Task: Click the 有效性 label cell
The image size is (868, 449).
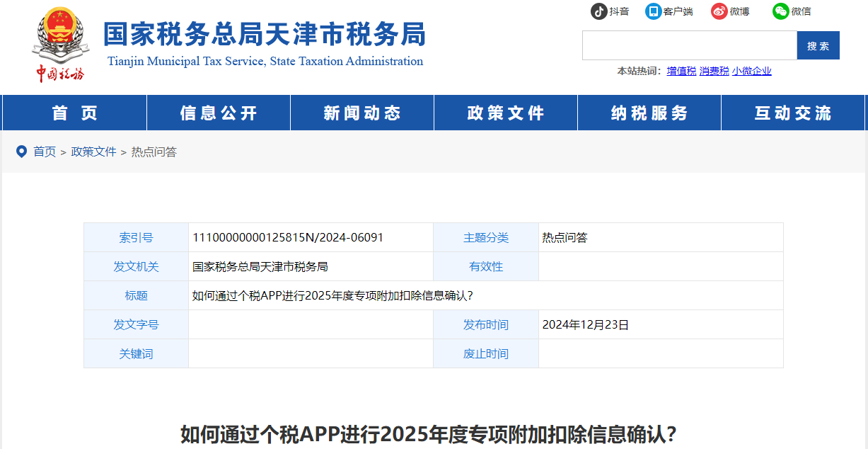Action: [x=486, y=267]
